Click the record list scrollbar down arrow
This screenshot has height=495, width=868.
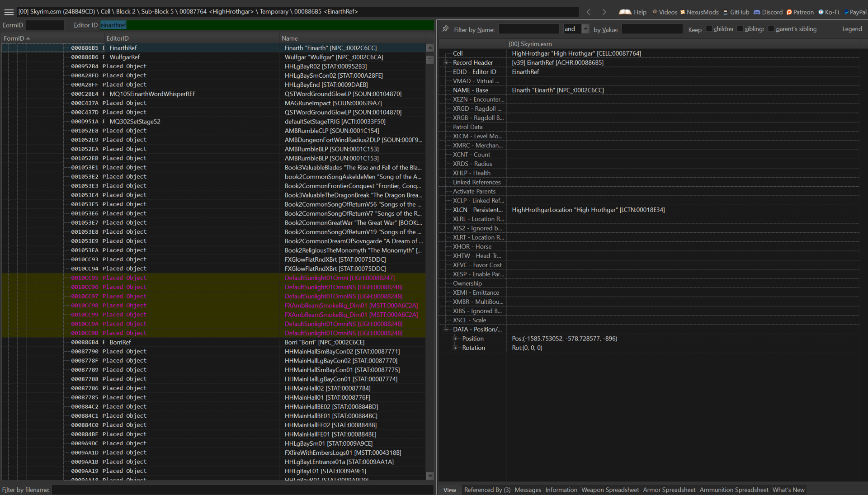coord(430,476)
